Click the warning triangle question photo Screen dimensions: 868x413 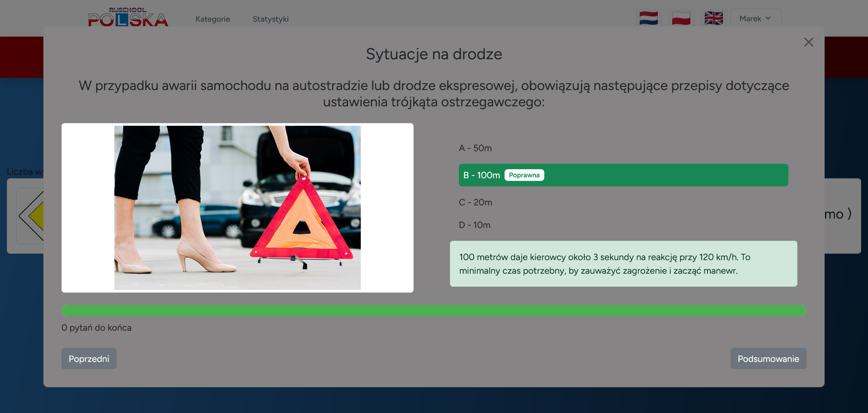pos(237,208)
